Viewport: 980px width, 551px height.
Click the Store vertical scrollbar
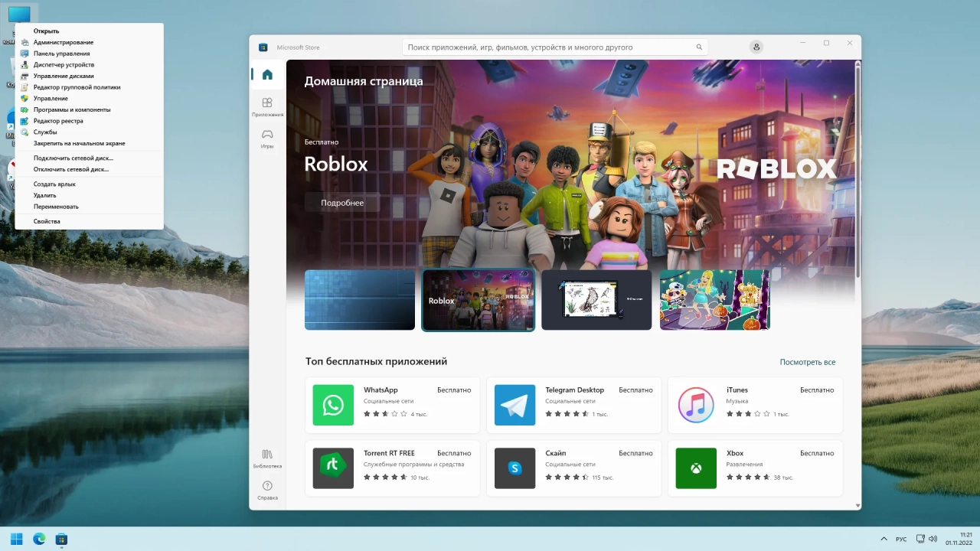857,172
